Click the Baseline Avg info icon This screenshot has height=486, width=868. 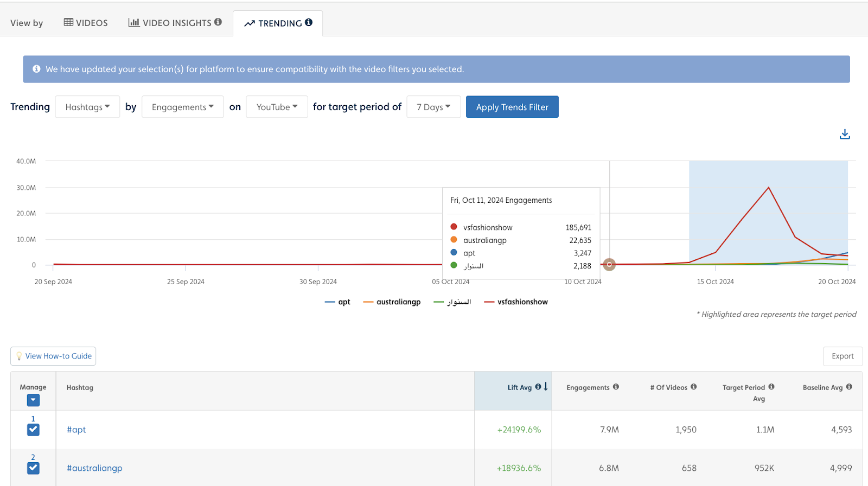coord(849,387)
